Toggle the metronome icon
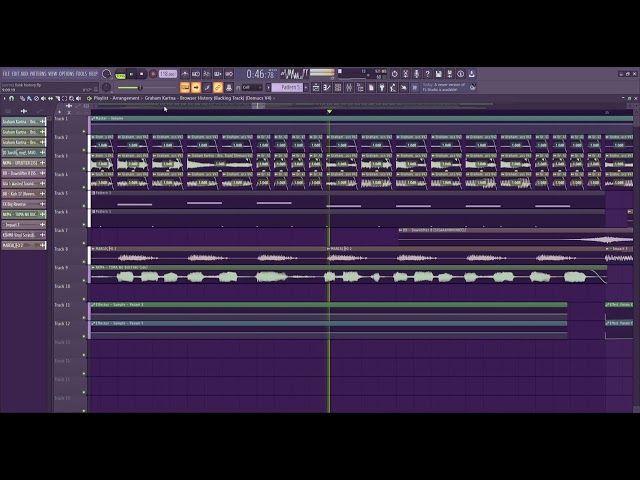This screenshot has width=640, height=480. 185,74
